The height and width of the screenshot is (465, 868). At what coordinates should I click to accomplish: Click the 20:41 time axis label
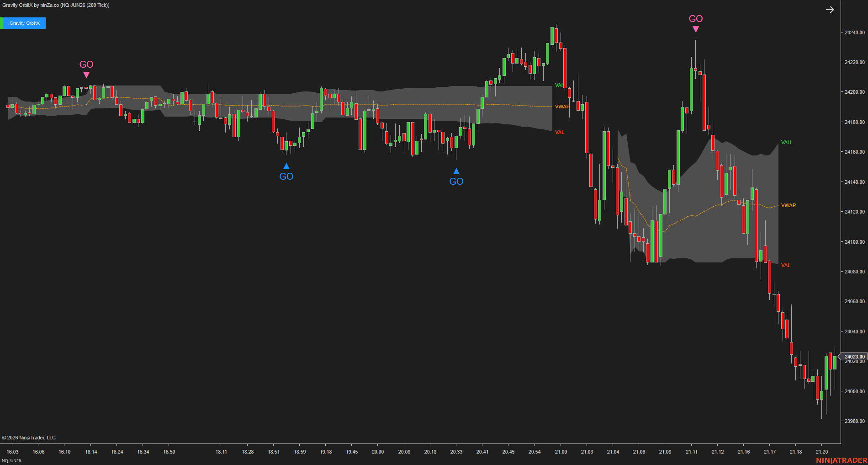482,452
